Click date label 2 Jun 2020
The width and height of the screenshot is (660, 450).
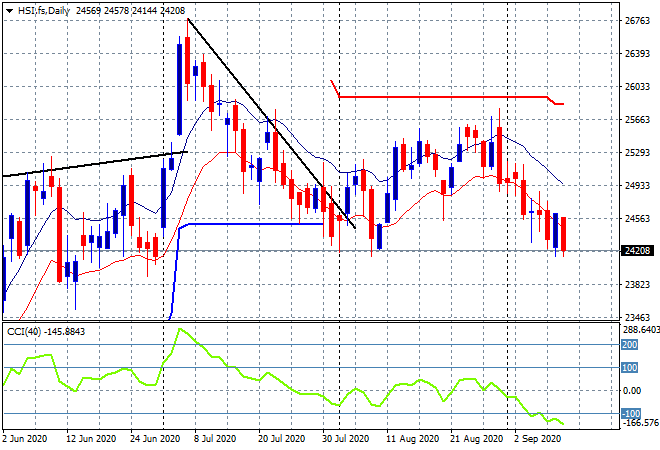[x=24, y=439]
